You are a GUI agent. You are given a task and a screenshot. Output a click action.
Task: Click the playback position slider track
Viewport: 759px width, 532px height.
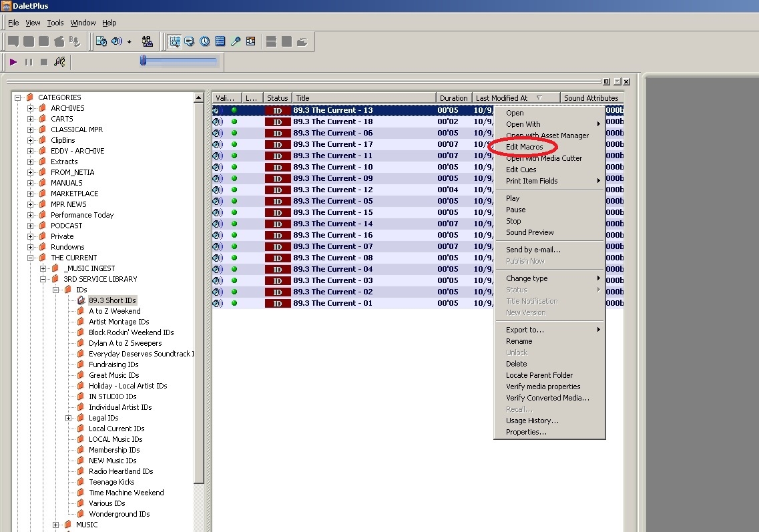180,61
